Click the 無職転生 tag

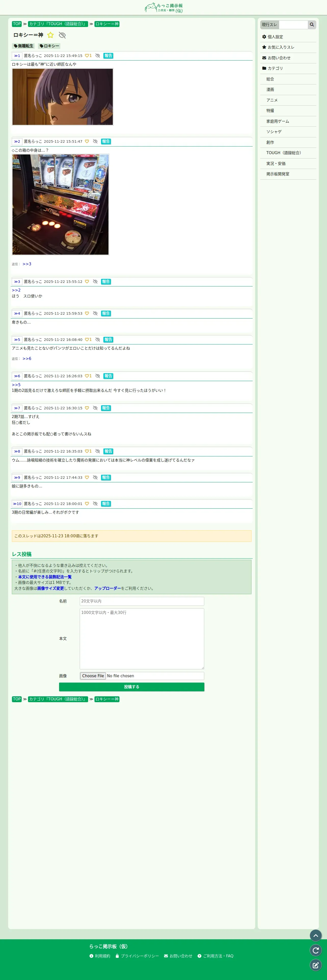[x=24, y=46]
